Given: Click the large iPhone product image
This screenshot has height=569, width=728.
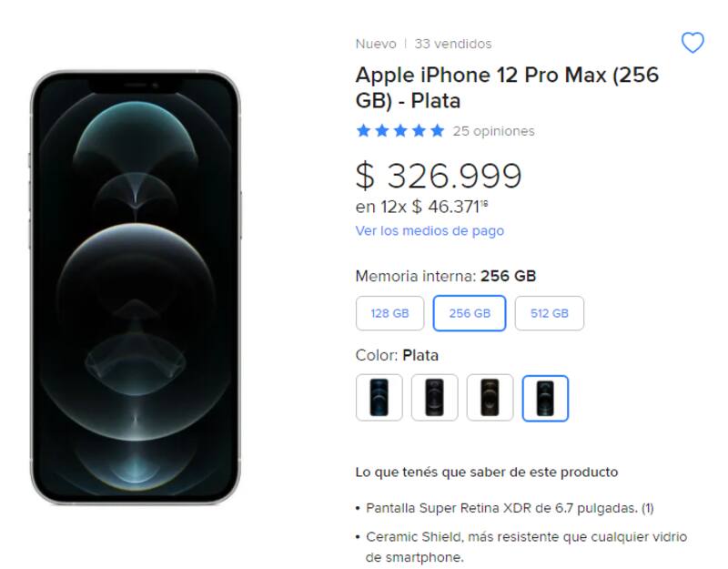Looking at the screenshot, I should pyautogui.click(x=136, y=287).
